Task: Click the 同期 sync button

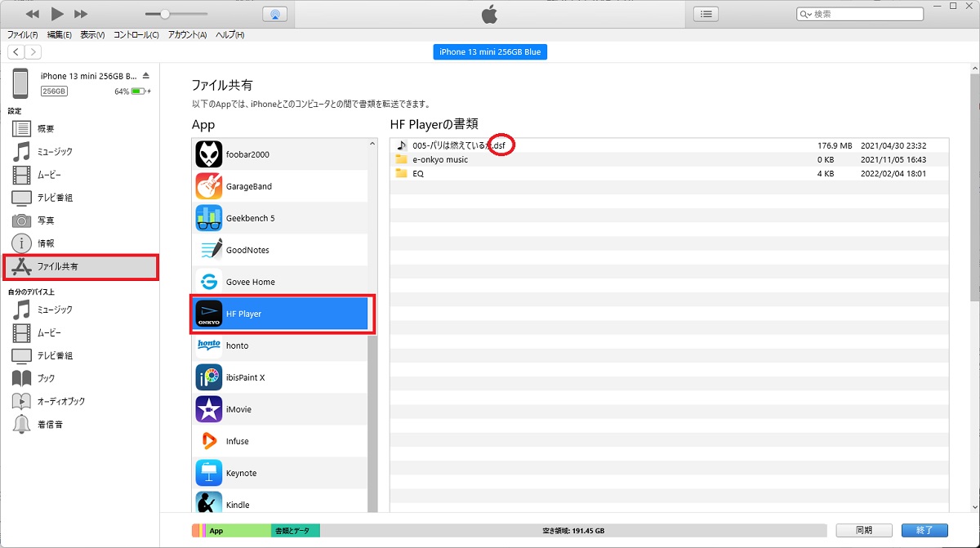Action: click(x=864, y=530)
